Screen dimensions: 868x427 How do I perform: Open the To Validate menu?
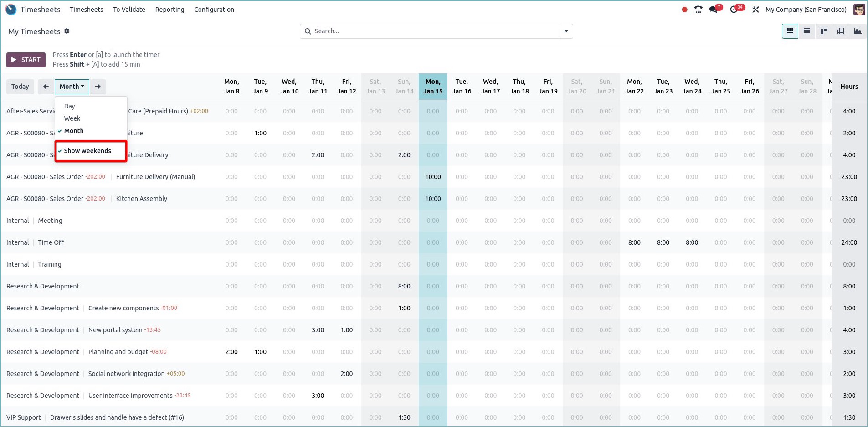129,9
